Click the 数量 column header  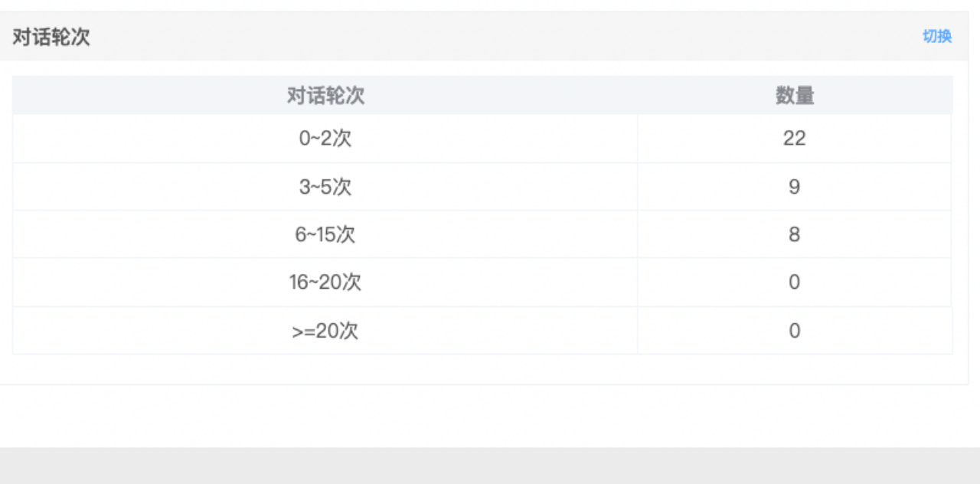click(x=795, y=96)
